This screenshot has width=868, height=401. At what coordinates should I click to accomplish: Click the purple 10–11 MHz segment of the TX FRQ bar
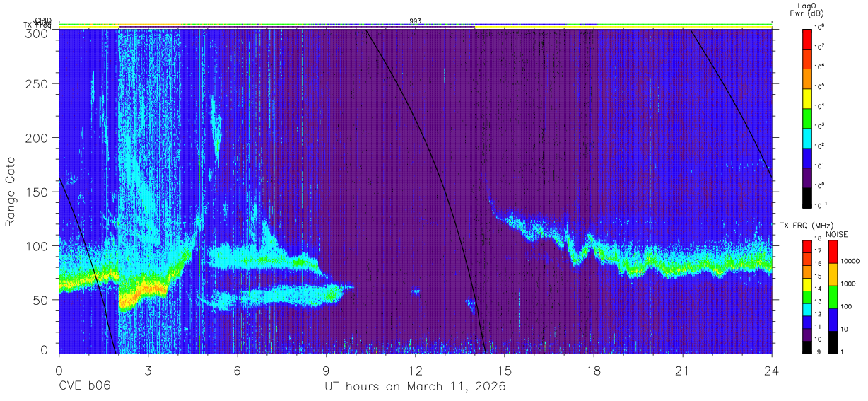coord(807,334)
